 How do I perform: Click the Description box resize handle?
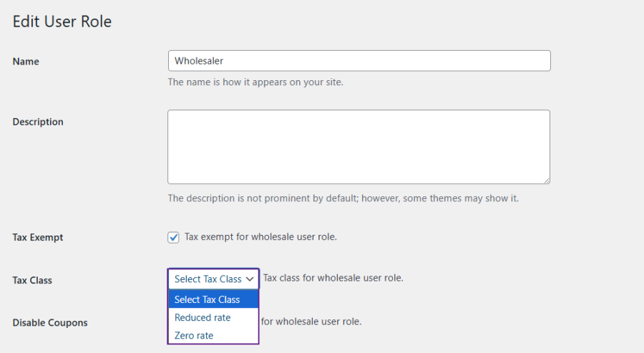pyautogui.click(x=546, y=180)
